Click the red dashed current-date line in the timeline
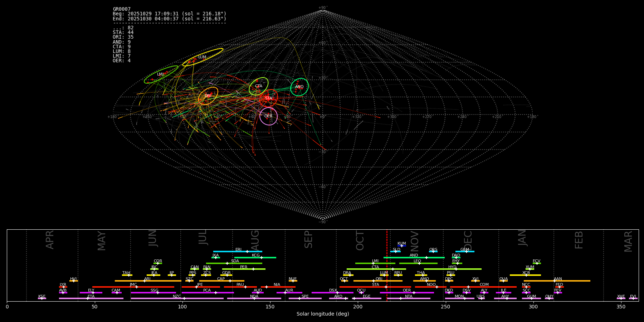644x322 pixels. 387,265
